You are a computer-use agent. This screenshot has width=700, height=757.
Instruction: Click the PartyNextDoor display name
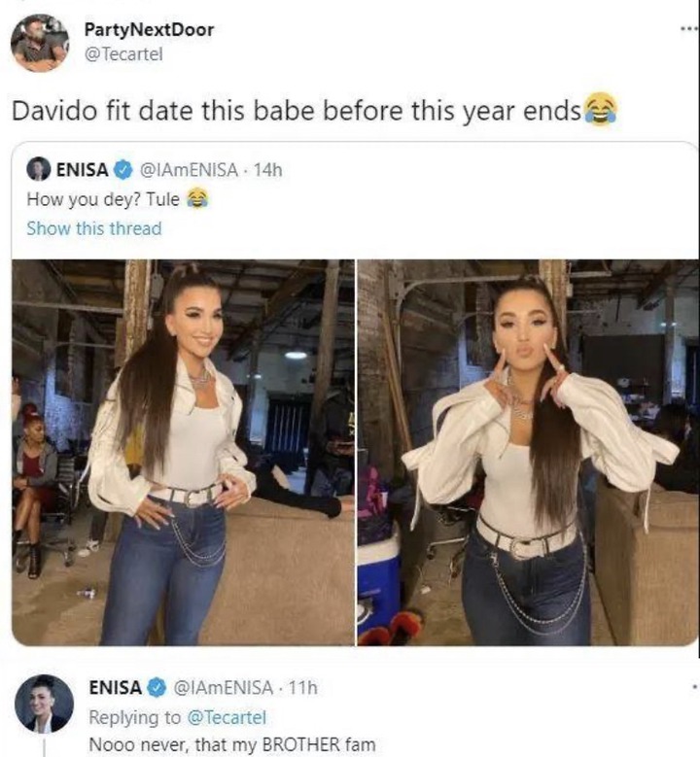(149, 29)
